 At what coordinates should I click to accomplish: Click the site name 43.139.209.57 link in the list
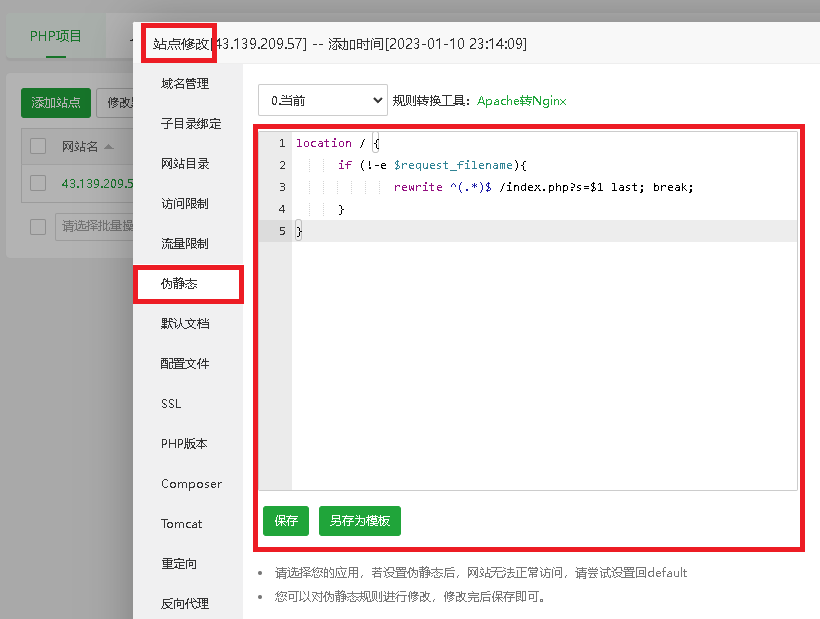pos(97,184)
